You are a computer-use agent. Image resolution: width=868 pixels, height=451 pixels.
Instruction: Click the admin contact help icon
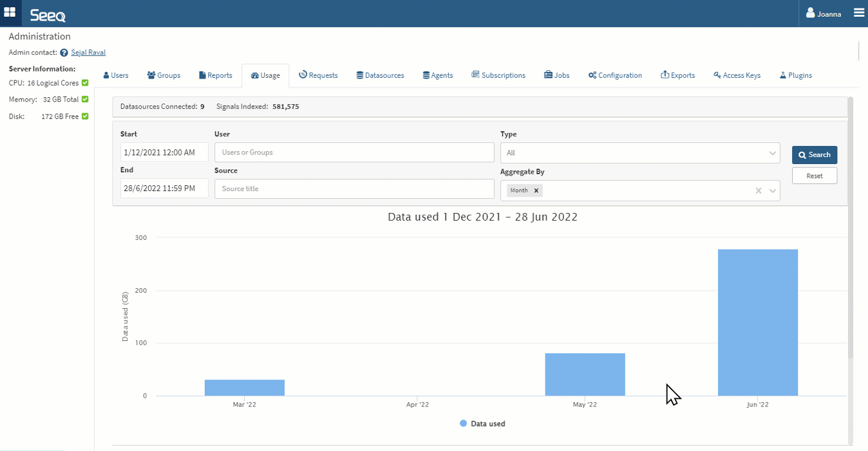click(x=64, y=53)
